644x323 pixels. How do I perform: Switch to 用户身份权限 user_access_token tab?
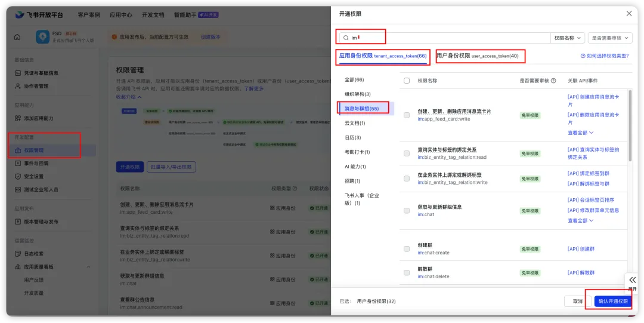click(x=477, y=56)
